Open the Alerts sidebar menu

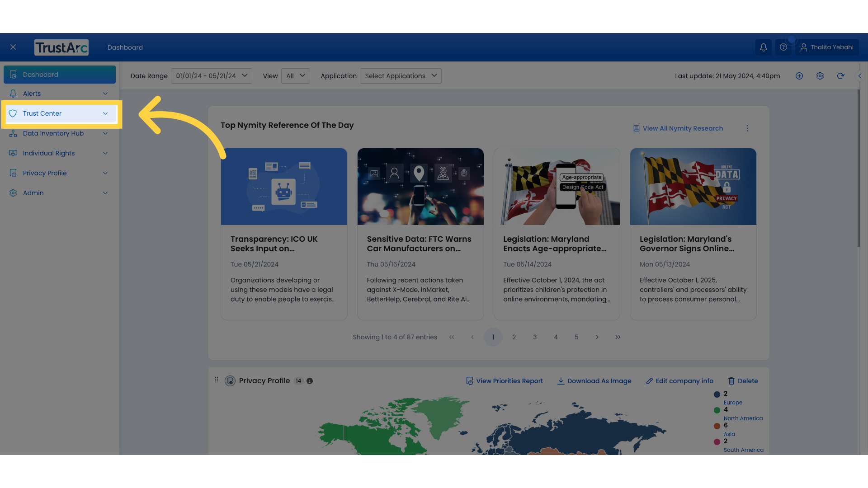coord(32,94)
